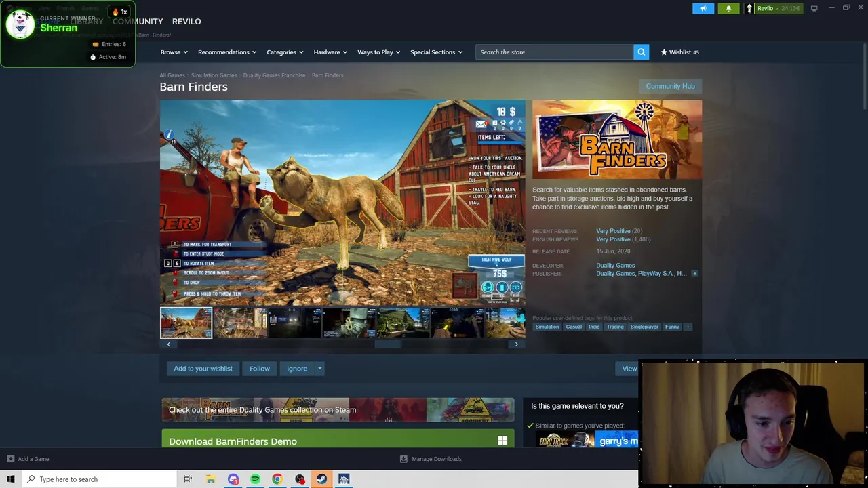This screenshot has height=488, width=868.
Task: Click the Windows taskbar search box
Action: tap(100, 479)
